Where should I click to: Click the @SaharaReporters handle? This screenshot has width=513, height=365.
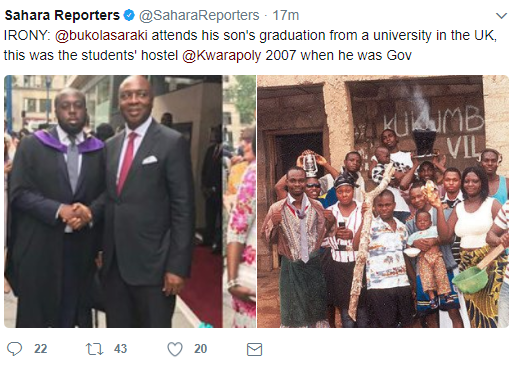click(x=199, y=15)
